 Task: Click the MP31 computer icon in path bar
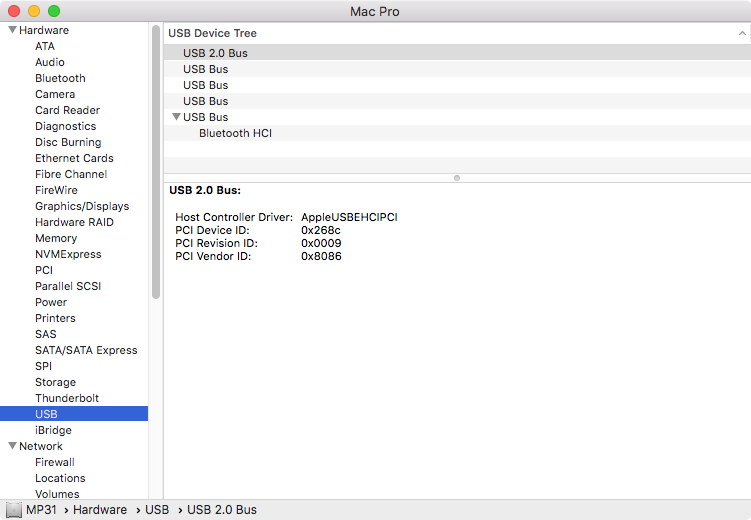tap(14, 510)
